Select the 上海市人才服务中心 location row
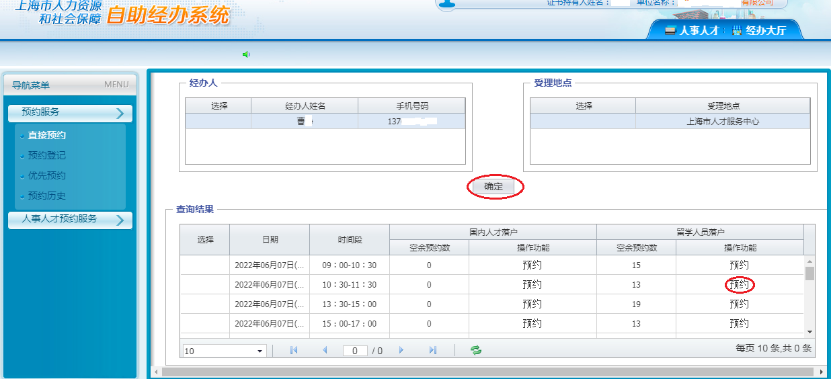The image size is (831, 379). [x=670, y=121]
